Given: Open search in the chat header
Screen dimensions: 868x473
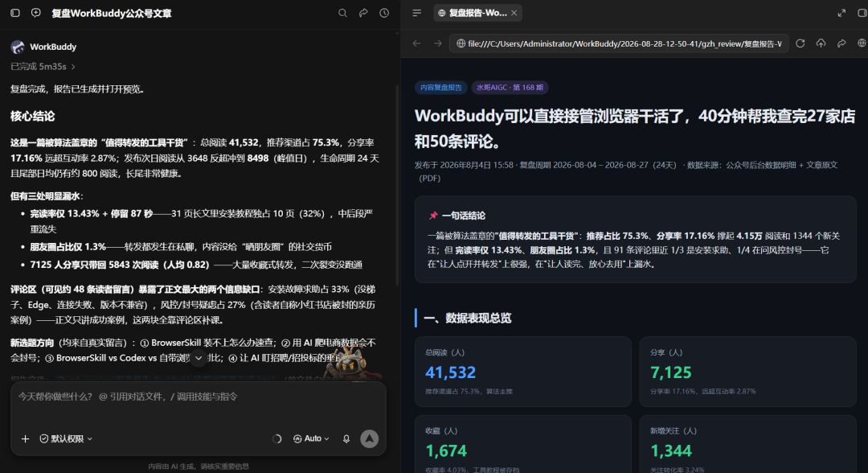Looking at the screenshot, I should [x=342, y=13].
